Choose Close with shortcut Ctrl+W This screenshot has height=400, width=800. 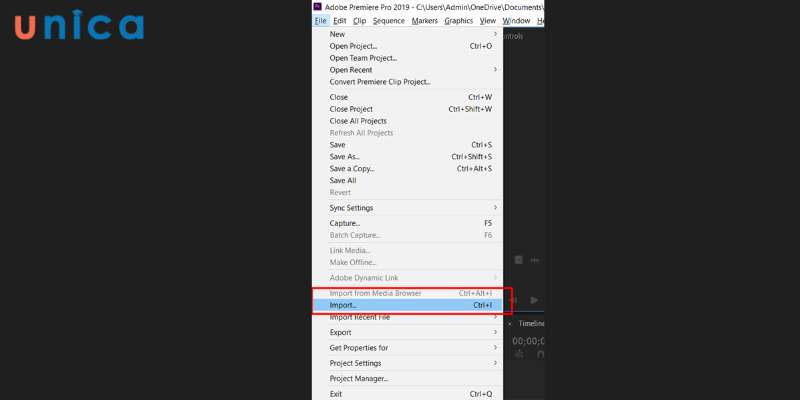(x=407, y=97)
